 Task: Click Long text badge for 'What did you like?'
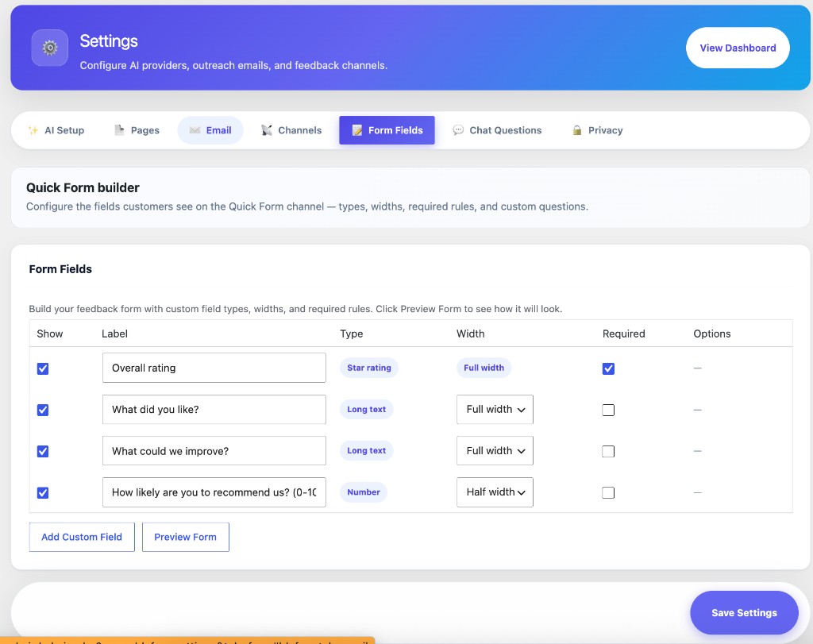click(x=367, y=409)
